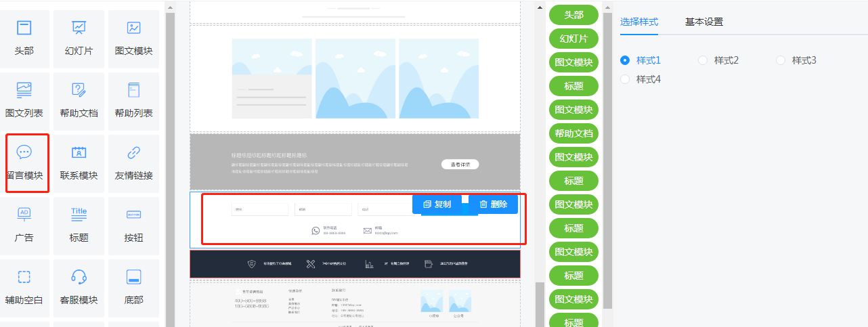Select the green 帮助文档 pill in section list
The image size is (868, 327).
pos(573,133)
